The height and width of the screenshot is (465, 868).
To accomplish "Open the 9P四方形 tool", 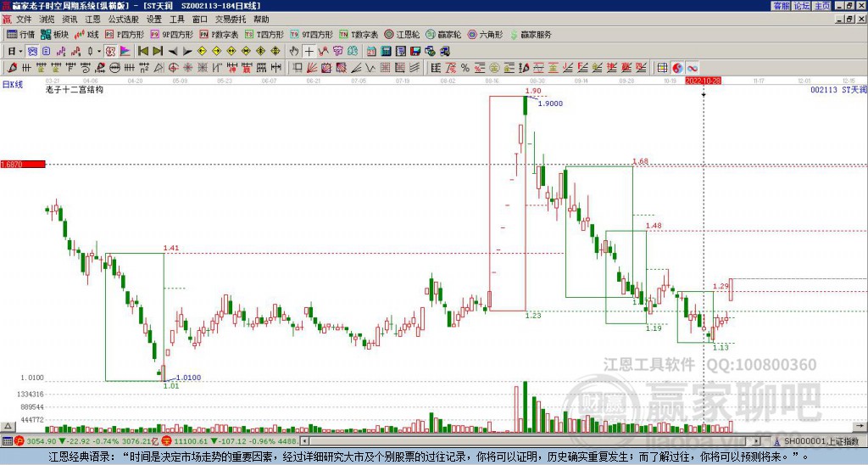I will pyautogui.click(x=171, y=34).
